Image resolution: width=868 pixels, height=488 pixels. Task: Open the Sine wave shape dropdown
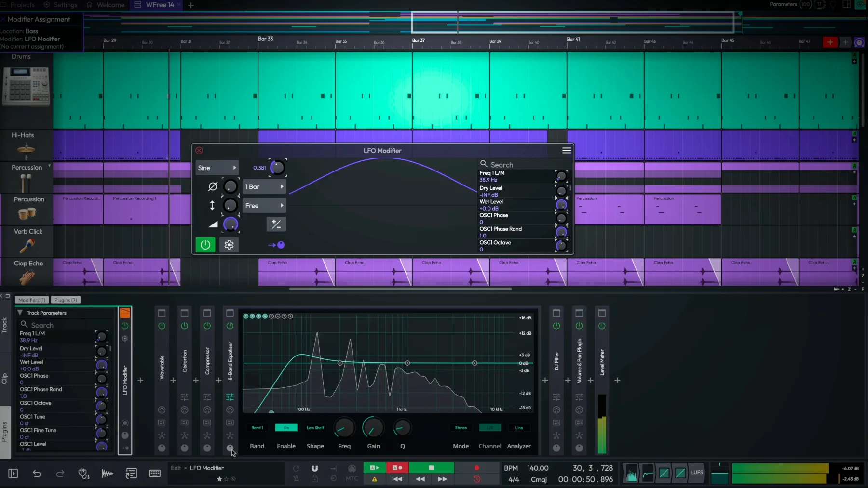(217, 168)
